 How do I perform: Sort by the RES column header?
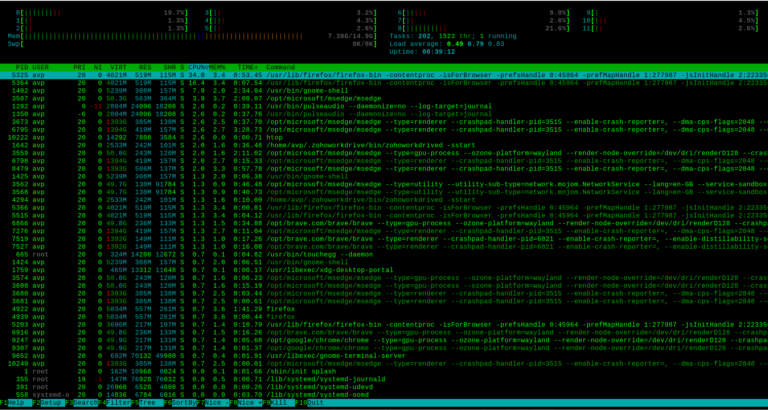coord(145,67)
